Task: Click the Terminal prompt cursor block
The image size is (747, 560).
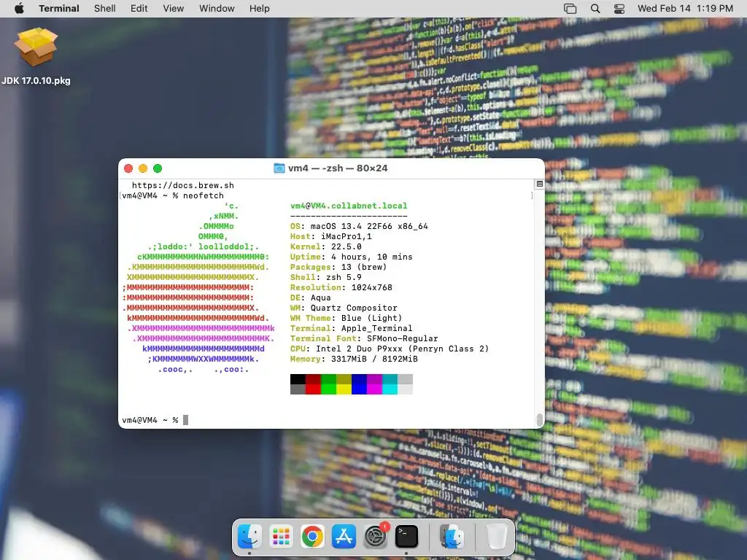Action: pyautogui.click(x=186, y=420)
